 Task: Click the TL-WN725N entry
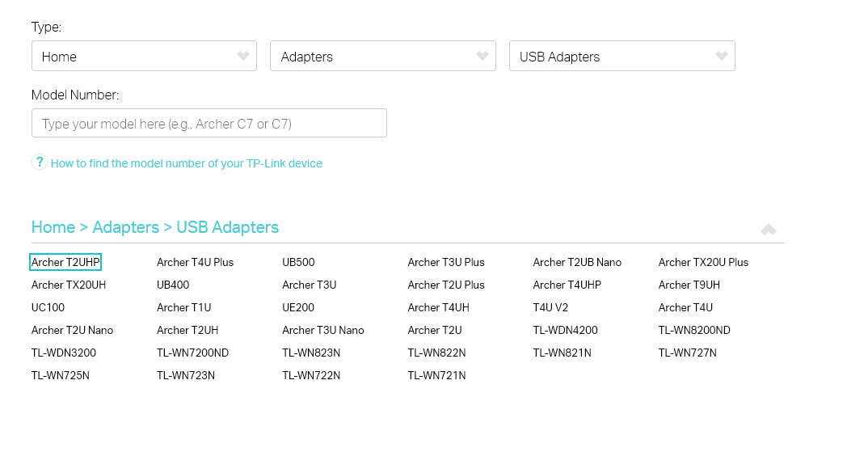coord(61,375)
